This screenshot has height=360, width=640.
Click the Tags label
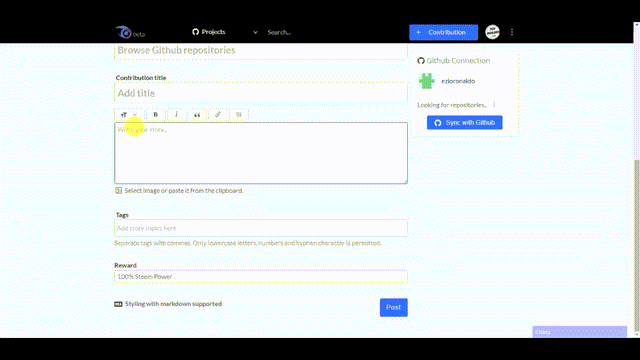click(x=122, y=215)
